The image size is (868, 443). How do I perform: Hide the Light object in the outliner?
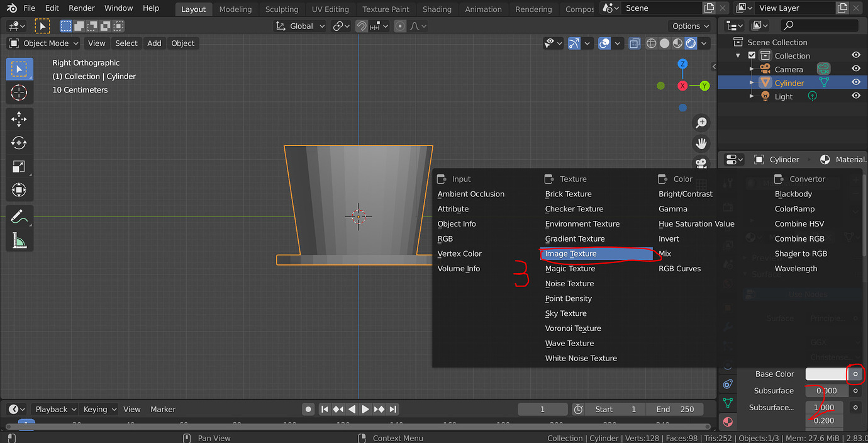coord(855,96)
